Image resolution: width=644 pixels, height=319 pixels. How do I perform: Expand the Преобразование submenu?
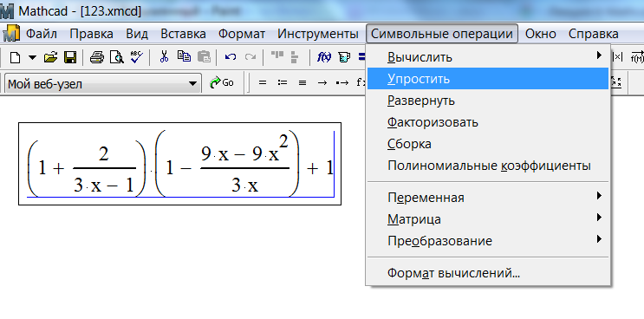pos(488,241)
